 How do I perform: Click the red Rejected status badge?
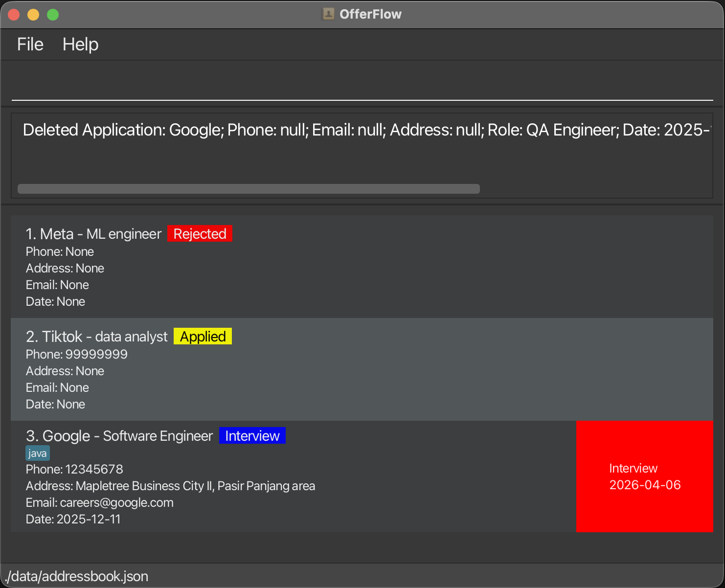(200, 234)
